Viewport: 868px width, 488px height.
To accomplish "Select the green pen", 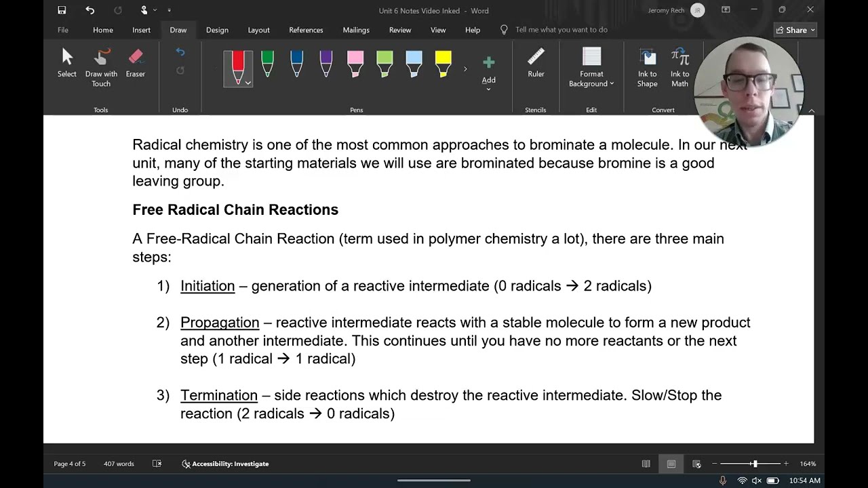I will coord(267,65).
